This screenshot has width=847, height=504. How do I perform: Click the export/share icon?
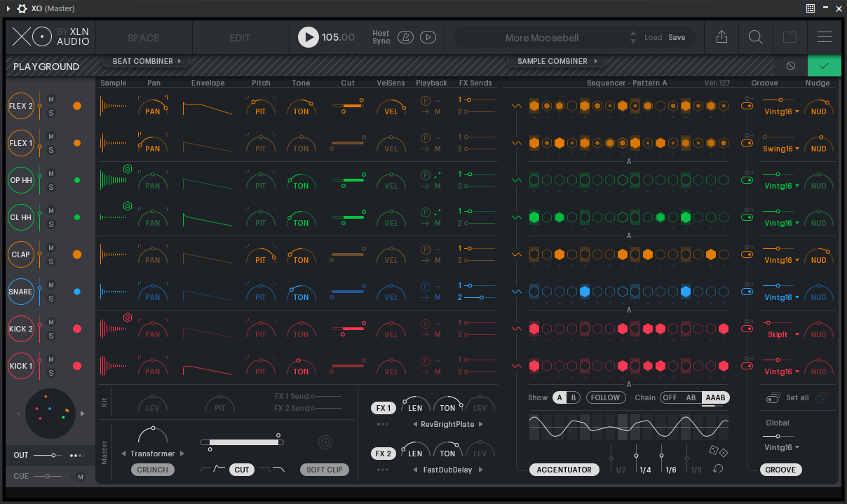pyautogui.click(x=721, y=37)
